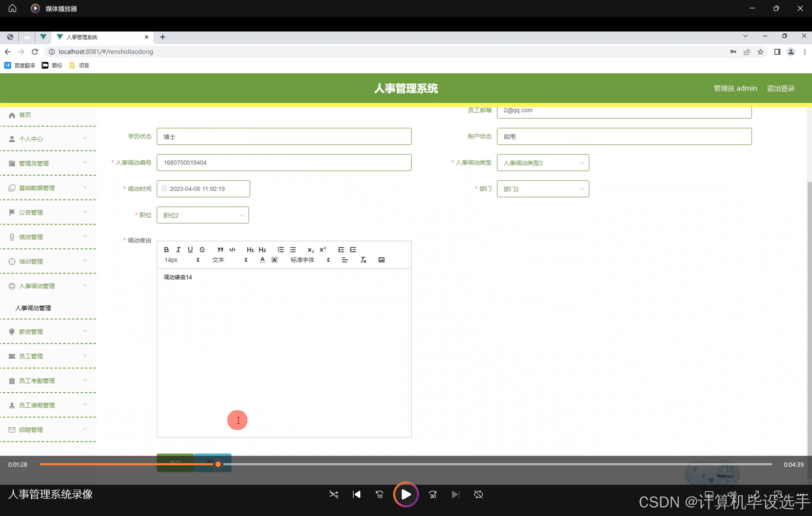Open the 职位 dropdown showing 职位2

pyautogui.click(x=203, y=215)
